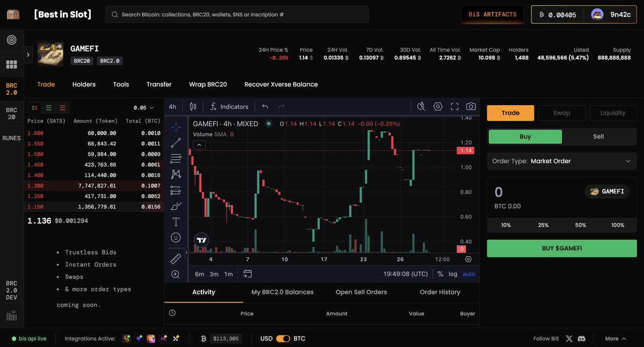
Task: Open the Text annotation tool
Action: click(x=175, y=222)
